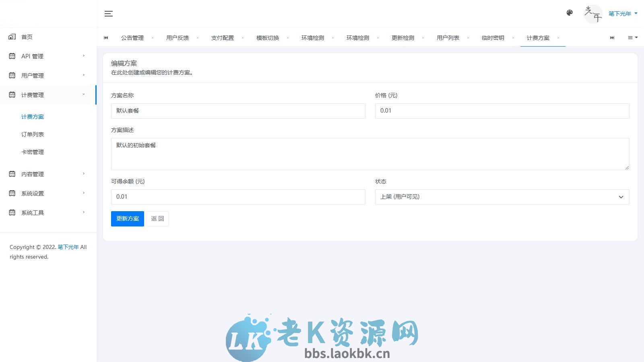This screenshot has height=362, width=644.
Task: Click the scroll tabs right icon
Action: pyautogui.click(x=612, y=38)
